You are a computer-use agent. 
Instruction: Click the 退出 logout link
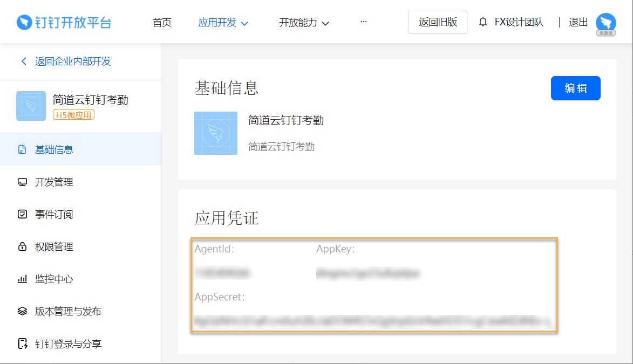[x=578, y=22]
